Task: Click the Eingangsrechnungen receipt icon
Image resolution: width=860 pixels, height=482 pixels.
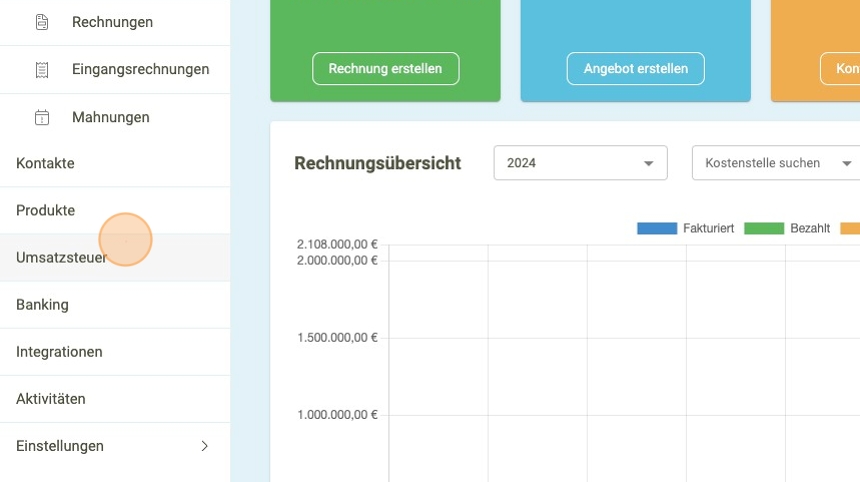Action: (42, 70)
